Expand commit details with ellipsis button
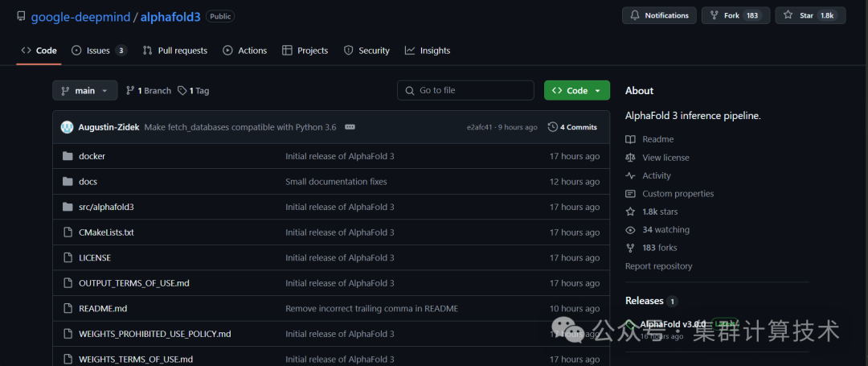 tap(350, 127)
